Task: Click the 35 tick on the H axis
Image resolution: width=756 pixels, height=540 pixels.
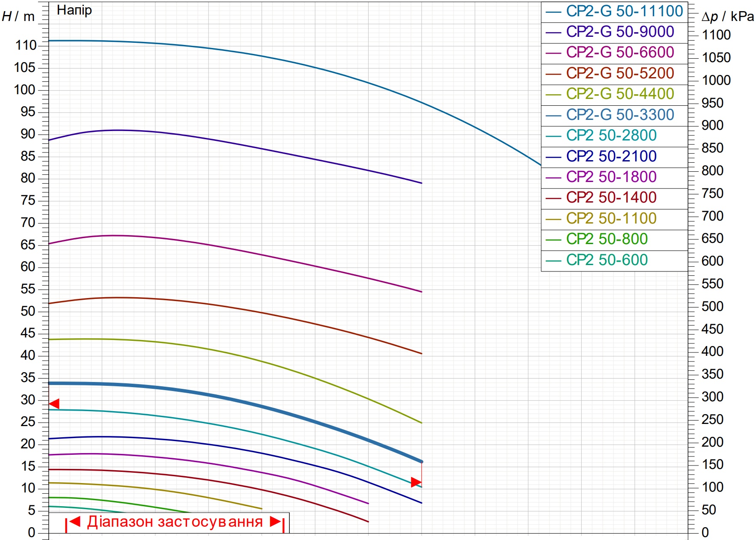Action: coord(28,378)
